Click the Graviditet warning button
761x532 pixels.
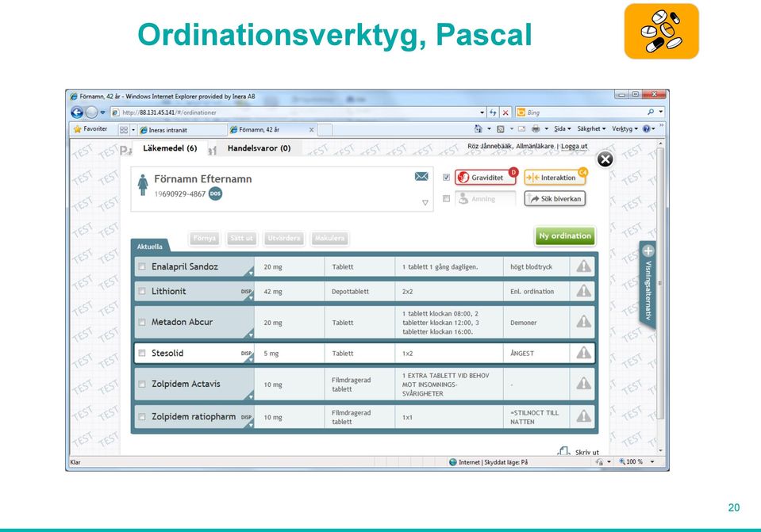coord(486,178)
